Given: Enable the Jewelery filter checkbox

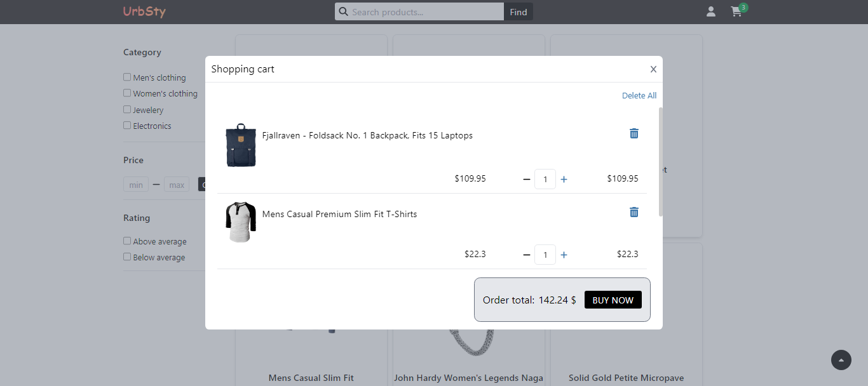Looking at the screenshot, I should click(127, 109).
